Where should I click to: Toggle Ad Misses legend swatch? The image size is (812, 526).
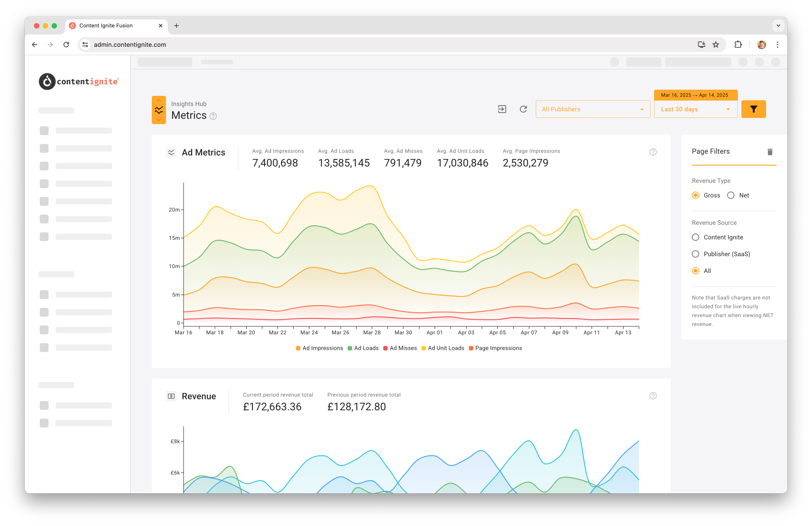[386, 348]
